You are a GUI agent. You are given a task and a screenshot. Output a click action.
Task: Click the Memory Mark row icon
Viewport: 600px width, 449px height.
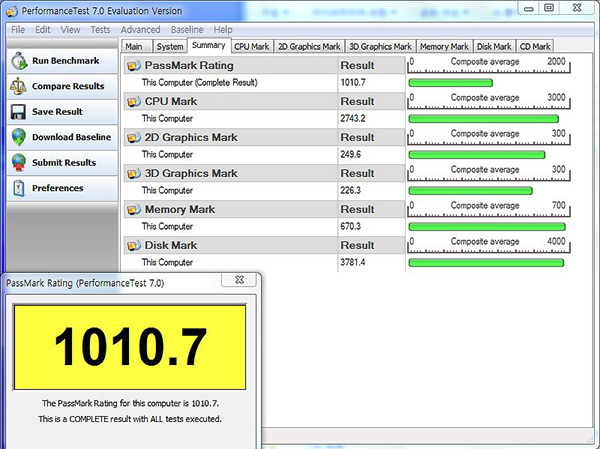click(134, 209)
